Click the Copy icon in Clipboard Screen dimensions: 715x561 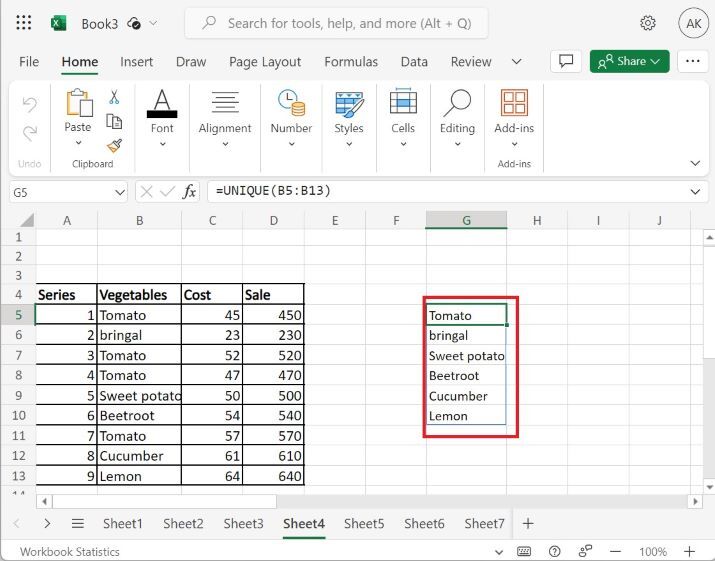114,121
